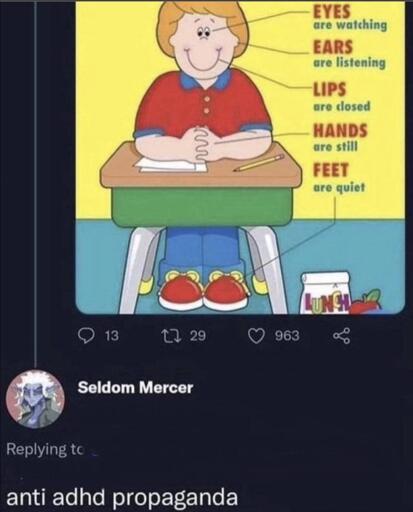The image size is (413, 512).
Task: Click the boy's red shoes
Action: 205,291
